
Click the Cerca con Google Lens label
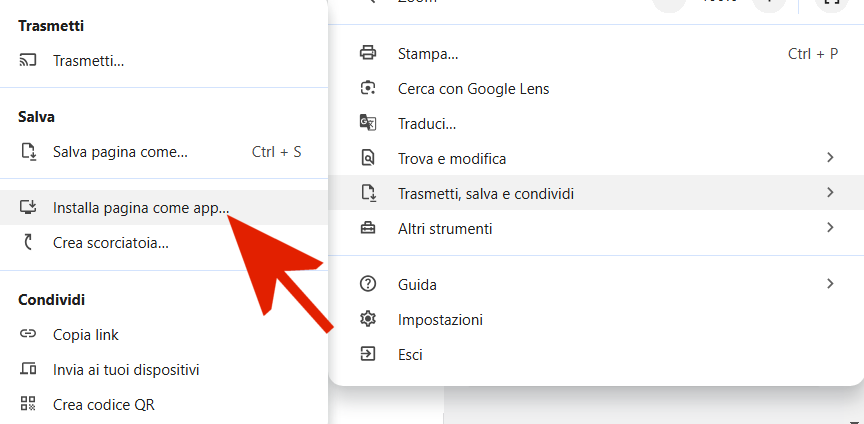point(473,89)
